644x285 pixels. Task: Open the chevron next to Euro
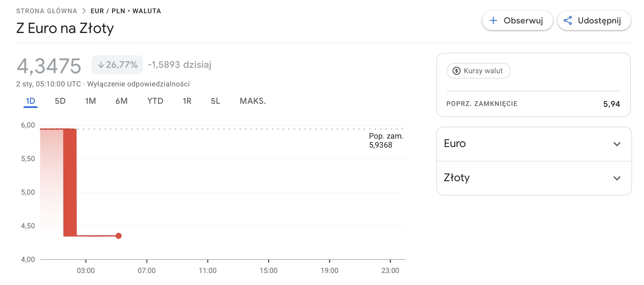[x=617, y=144]
